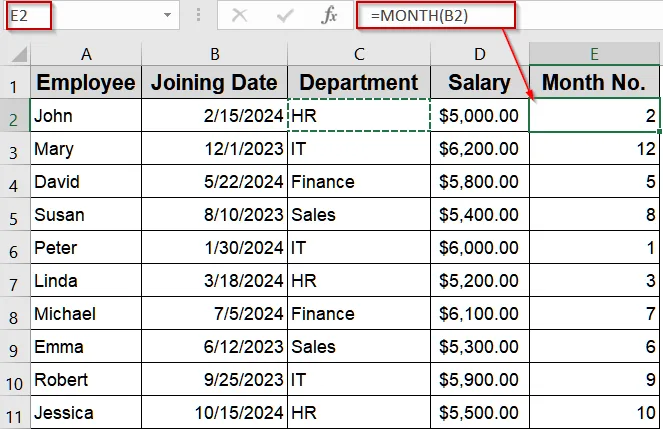
Task: Click the fill handle of cell E2
Action: pos(659,131)
